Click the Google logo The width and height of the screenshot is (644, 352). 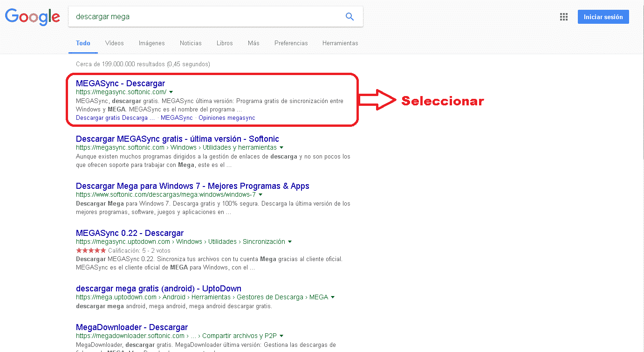click(32, 17)
